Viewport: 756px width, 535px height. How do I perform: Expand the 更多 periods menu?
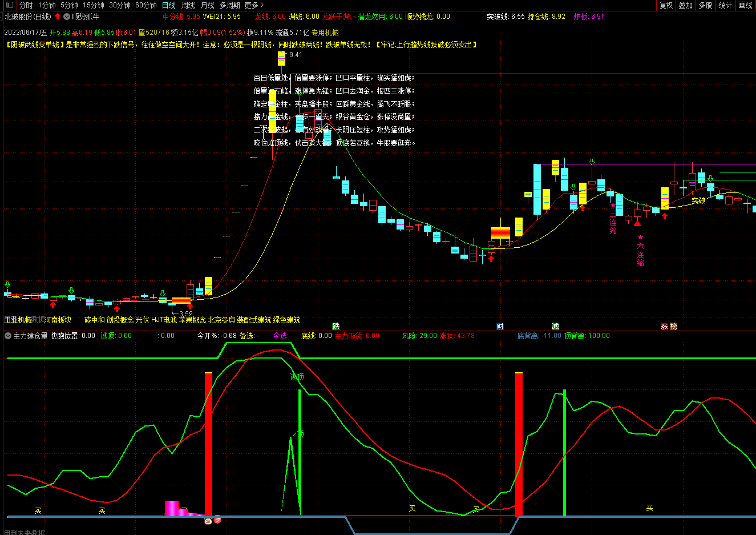(254, 5)
